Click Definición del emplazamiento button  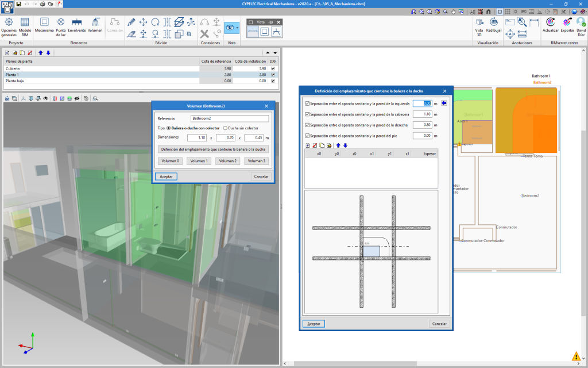(213, 149)
